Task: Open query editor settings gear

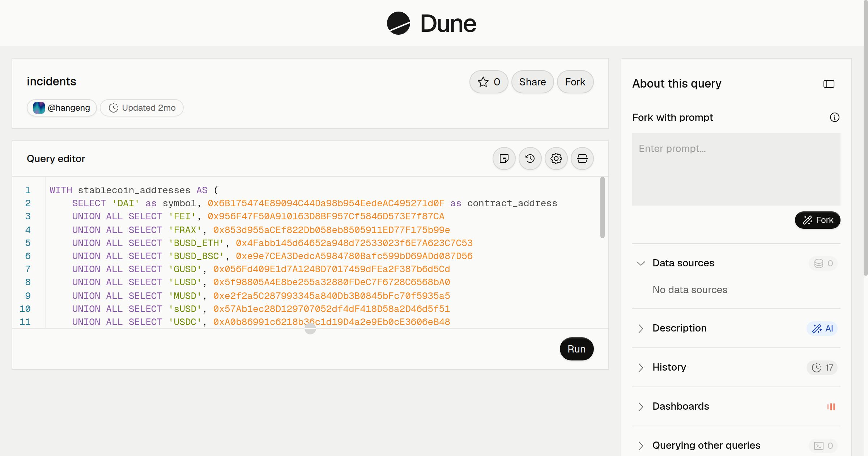Action: pos(556,159)
